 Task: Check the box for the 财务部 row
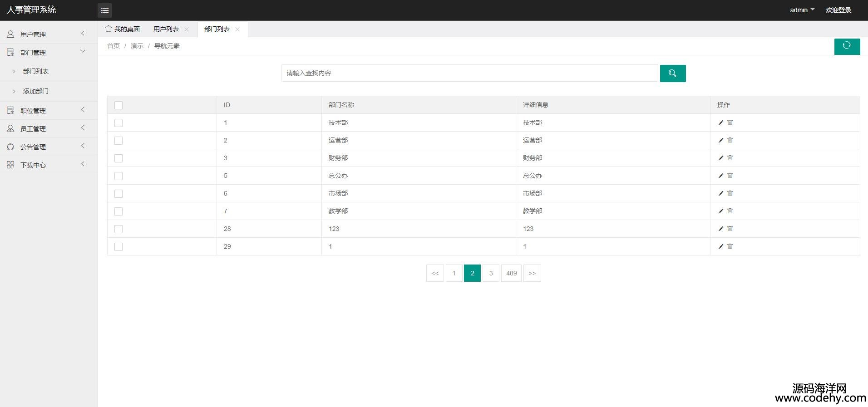(118, 158)
